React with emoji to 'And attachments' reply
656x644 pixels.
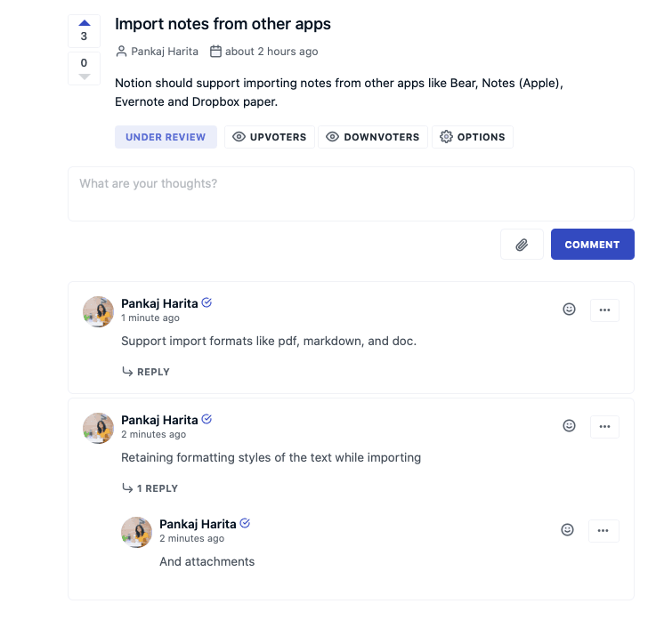pos(567,530)
